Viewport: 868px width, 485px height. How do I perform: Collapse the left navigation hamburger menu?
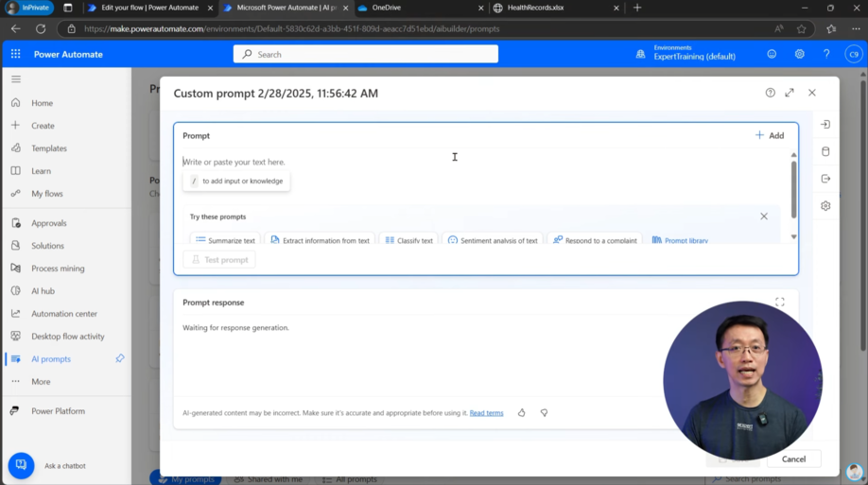pos(16,79)
